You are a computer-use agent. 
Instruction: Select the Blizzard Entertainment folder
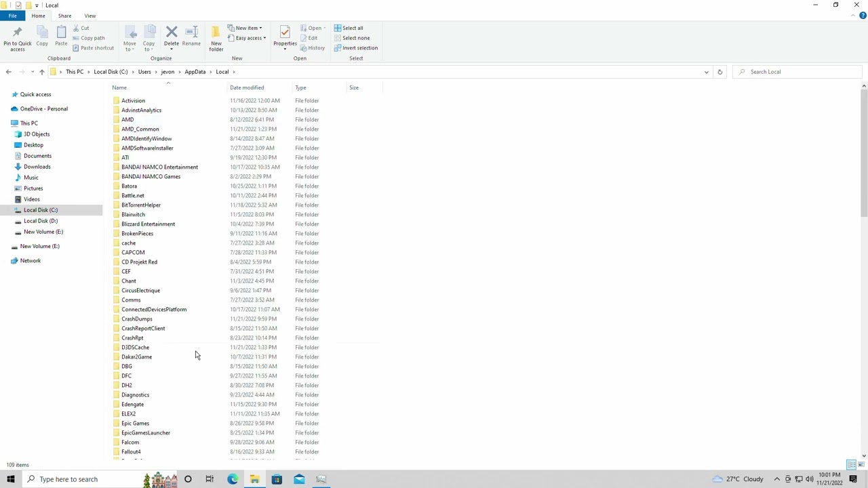tap(148, 224)
